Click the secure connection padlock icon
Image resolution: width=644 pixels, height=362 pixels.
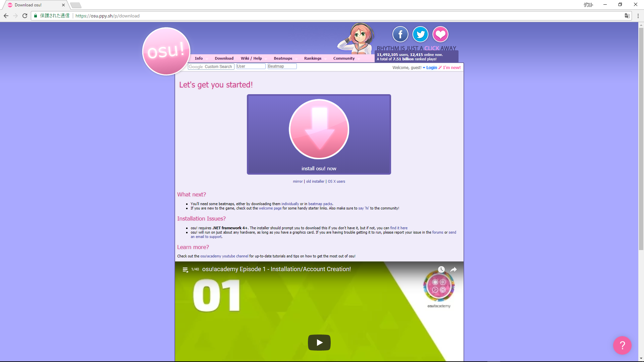36,16
